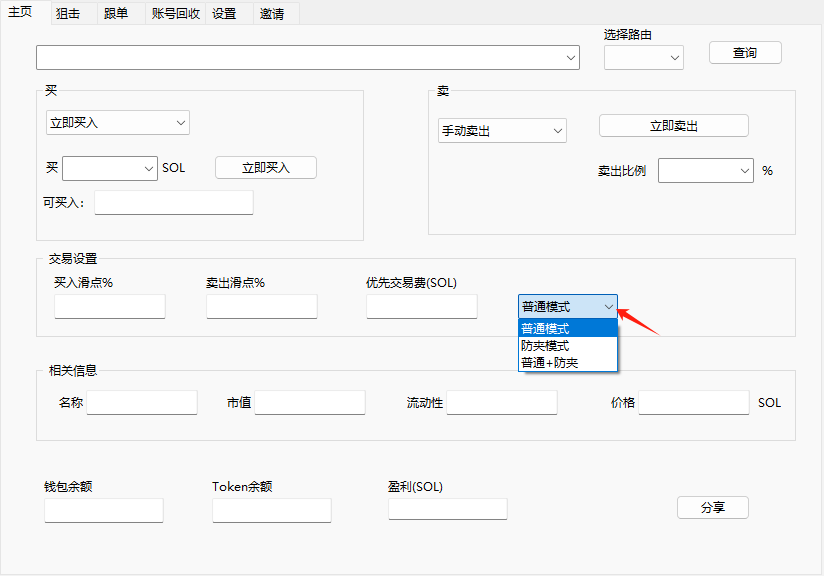Click the 卖出滑点% input field
Viewport: 824px width, 576px height.
click(x=262, y=306)
